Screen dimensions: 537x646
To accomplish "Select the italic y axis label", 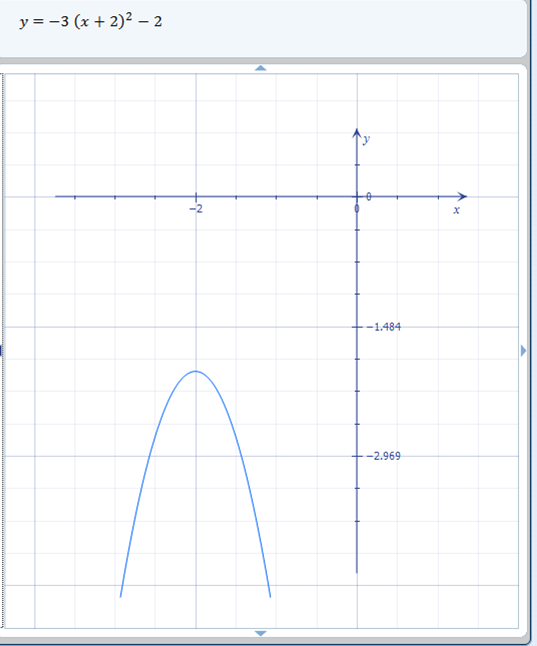I will (366, 140).
